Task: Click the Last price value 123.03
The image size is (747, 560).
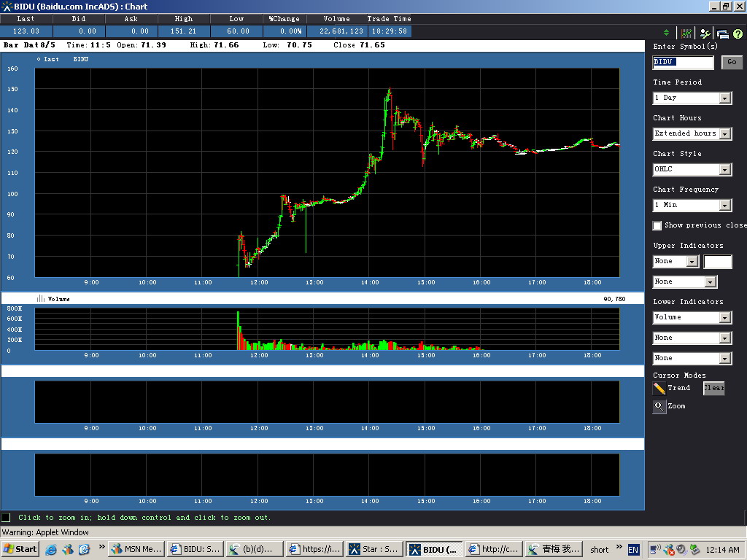Action: tap(26, 31)
